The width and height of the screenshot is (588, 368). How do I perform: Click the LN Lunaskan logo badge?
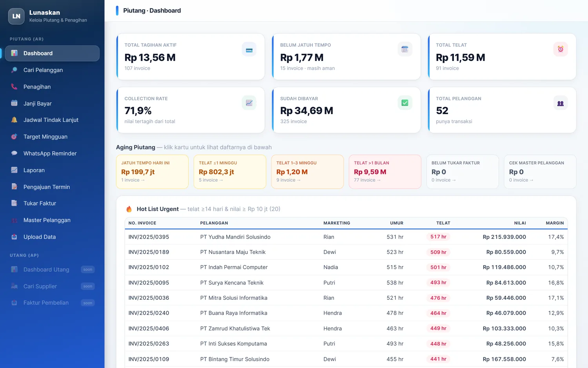16,16
